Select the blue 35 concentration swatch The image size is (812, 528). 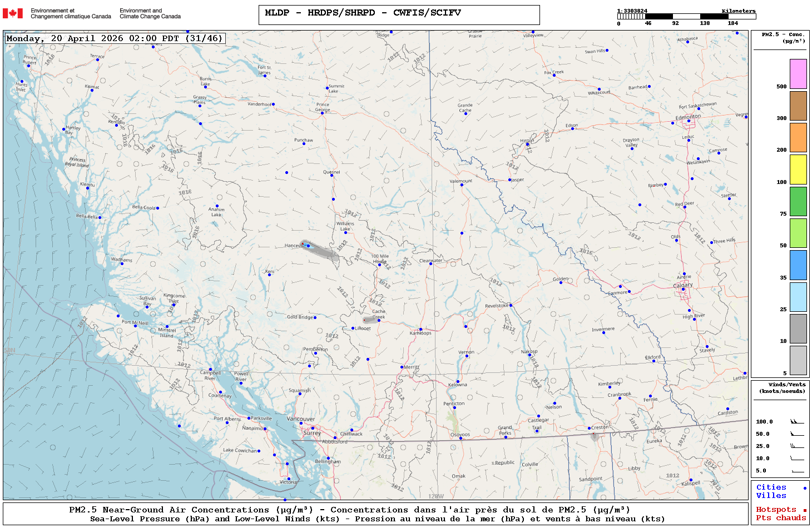(x=798, y=265)
